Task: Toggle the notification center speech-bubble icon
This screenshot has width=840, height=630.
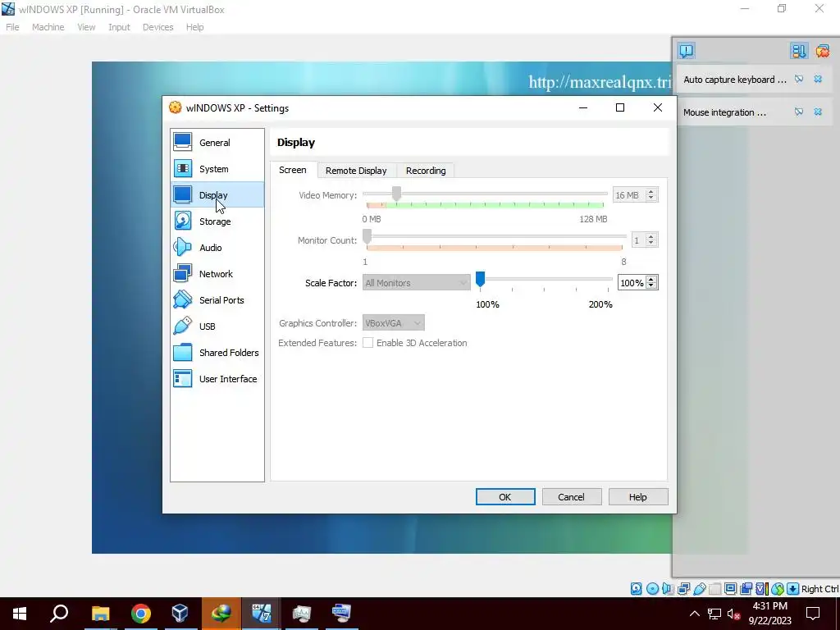Action: [687, 51]
